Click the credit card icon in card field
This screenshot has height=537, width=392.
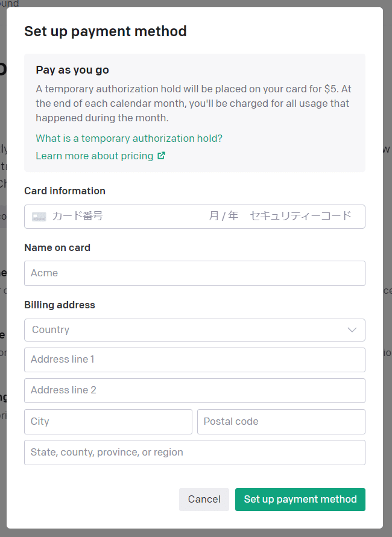[39, 217]
